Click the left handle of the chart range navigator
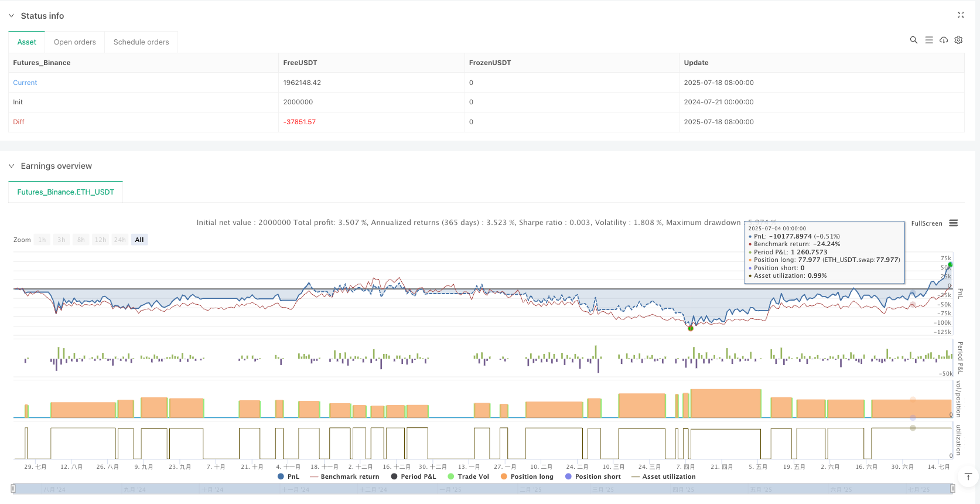 (x=13, y=489)
